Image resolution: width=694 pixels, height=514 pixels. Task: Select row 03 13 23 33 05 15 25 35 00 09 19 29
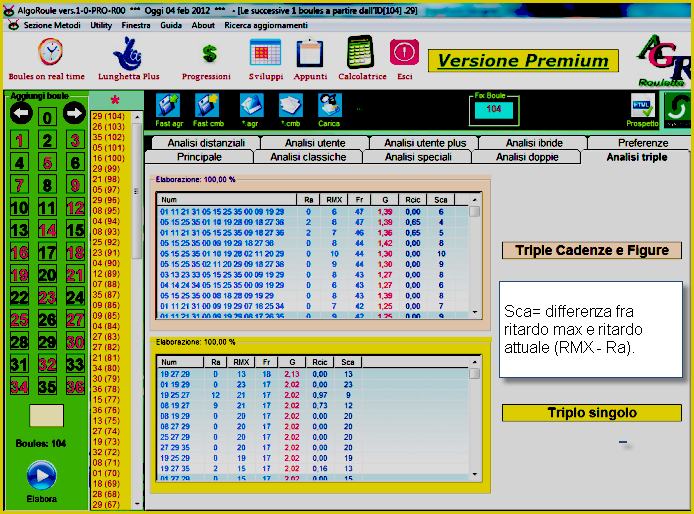[313, 275]
